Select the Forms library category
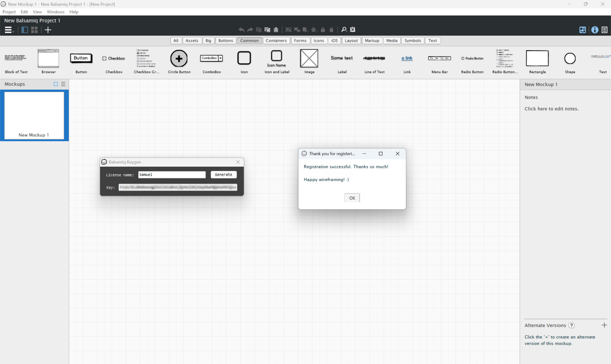Viewport: 611px width, 364px height. coord(300,41)
